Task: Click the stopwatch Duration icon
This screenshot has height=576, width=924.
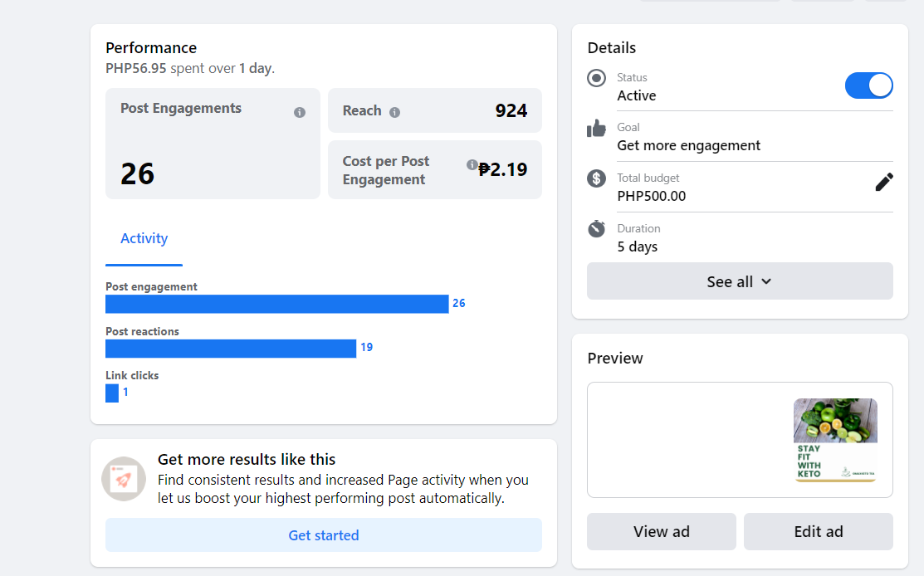Action: click(596, 229)
